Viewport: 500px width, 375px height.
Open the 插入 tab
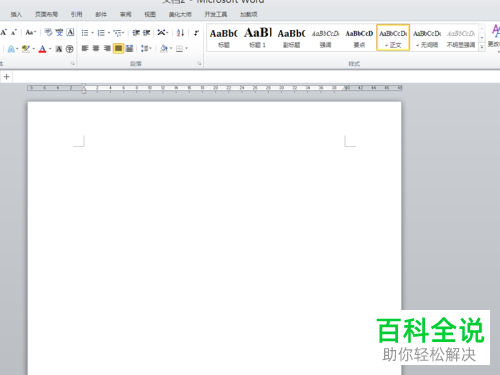click(x=16, y=14)
